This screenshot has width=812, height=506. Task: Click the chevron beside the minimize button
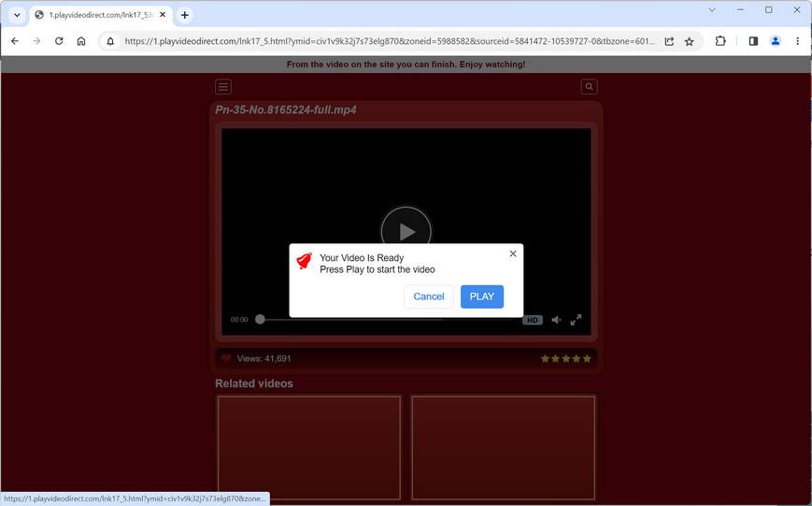[x=712, y=10]
